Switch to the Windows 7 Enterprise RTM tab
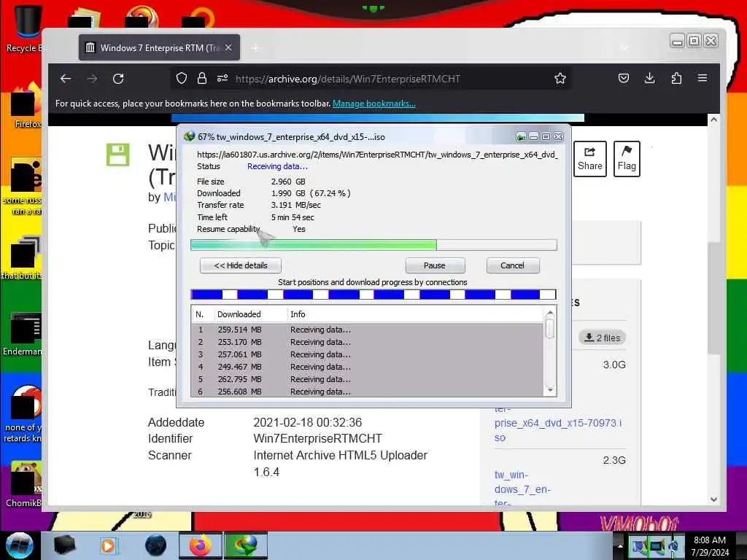 coord(159,47)
